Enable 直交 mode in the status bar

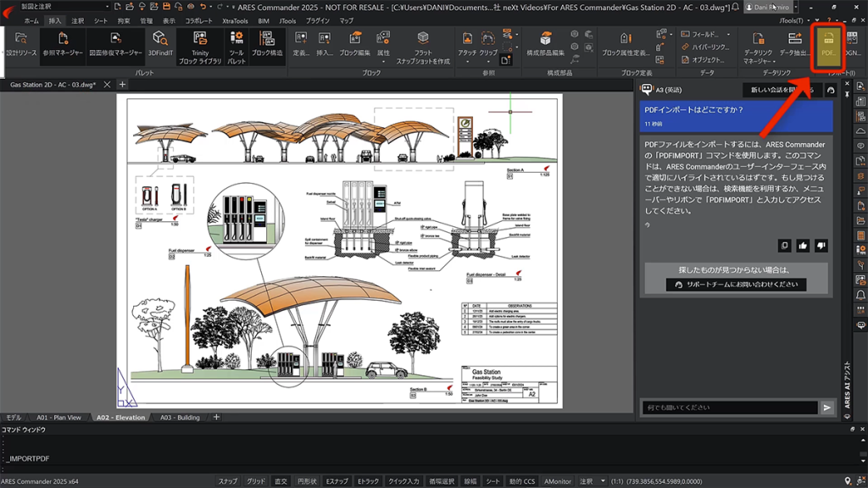(x=281, y=480)
